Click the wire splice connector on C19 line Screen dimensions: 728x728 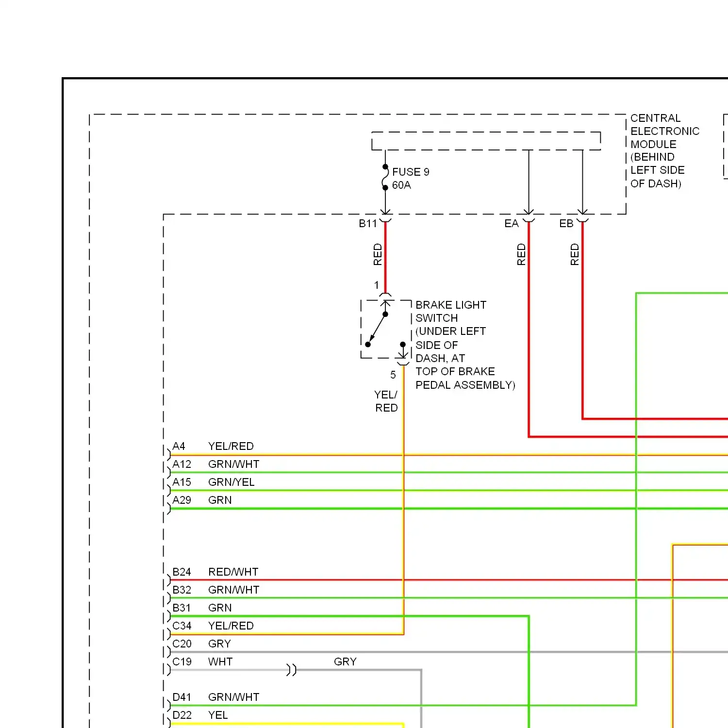click(291, 670)
